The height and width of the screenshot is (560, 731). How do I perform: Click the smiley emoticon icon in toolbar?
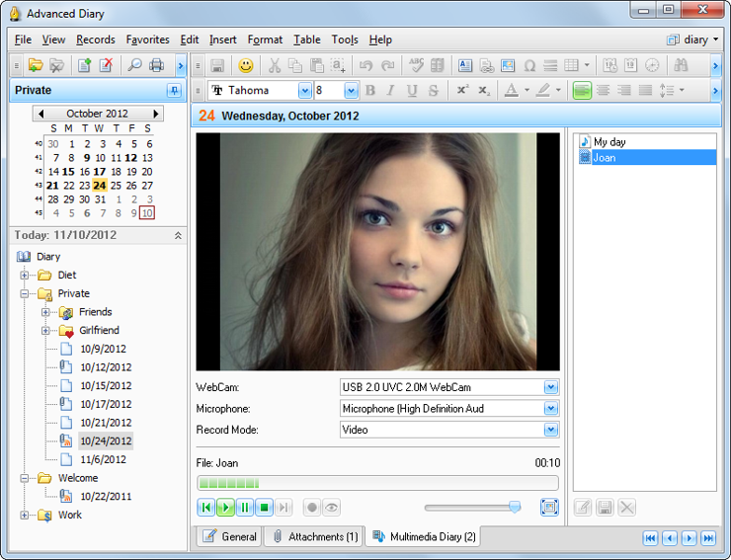pyautogui.click(x=245, y=65)
